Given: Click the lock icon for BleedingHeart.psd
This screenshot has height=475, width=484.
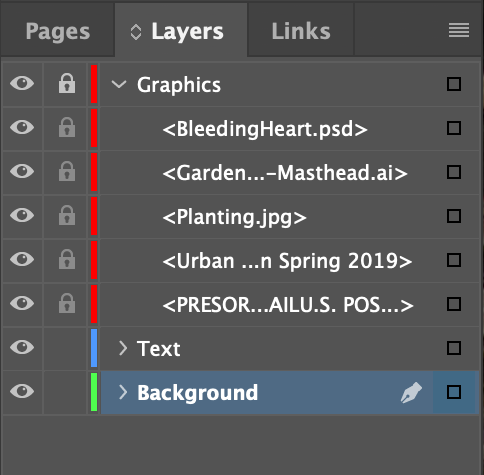Looking at the screenshot, I should (x=67, y=127).
